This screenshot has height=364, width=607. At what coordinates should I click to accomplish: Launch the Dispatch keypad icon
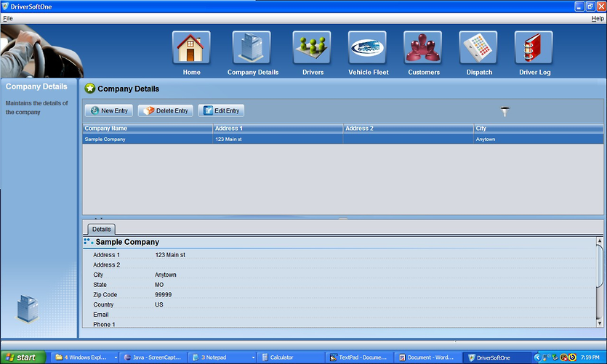tap(478, 49)
